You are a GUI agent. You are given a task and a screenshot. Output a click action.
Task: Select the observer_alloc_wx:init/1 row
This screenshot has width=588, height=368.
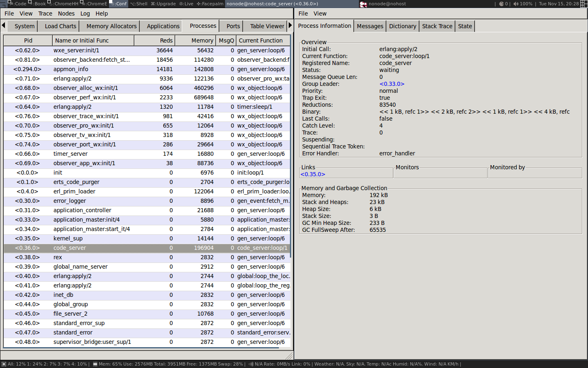point(147,88)
